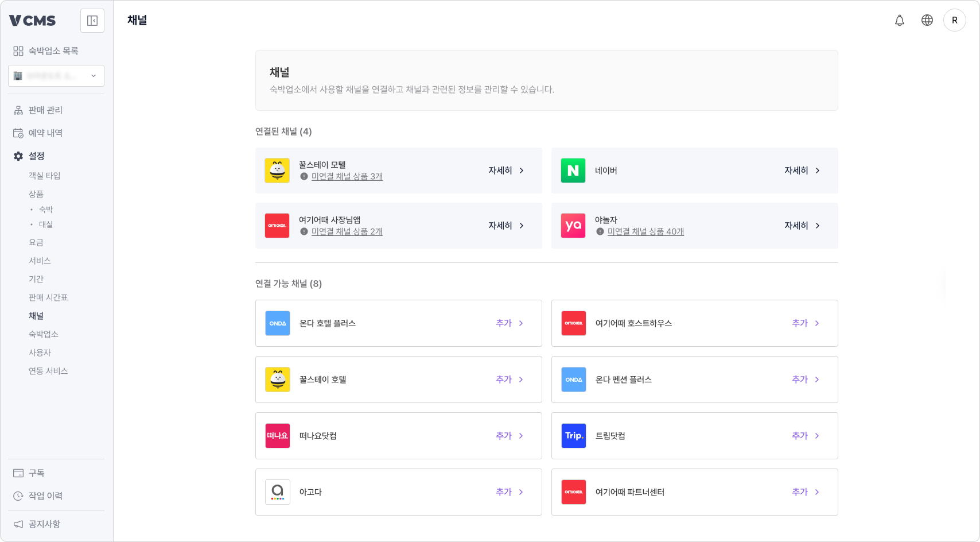This screenshot has height=542, width=980.
Task: Select 요금 under the 설정 menu
Action: 36,242
